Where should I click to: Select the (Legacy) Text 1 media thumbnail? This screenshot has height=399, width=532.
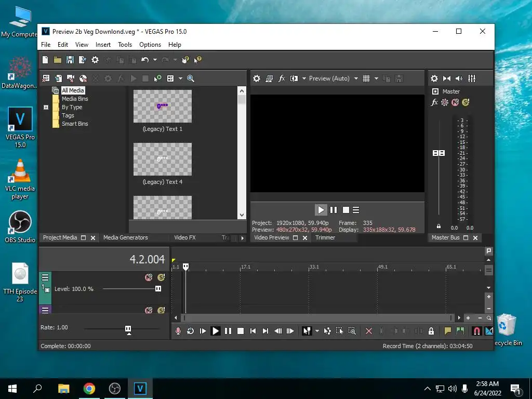point(163,106)
